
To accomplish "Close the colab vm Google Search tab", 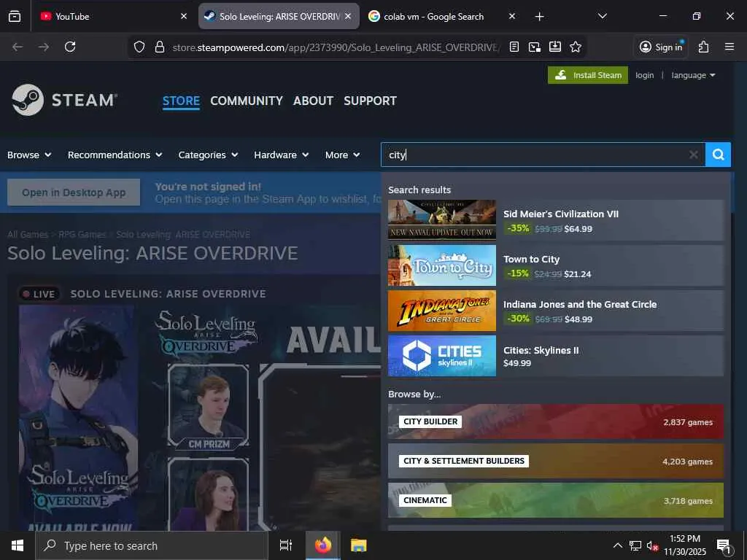I will [x=512, y=16].
